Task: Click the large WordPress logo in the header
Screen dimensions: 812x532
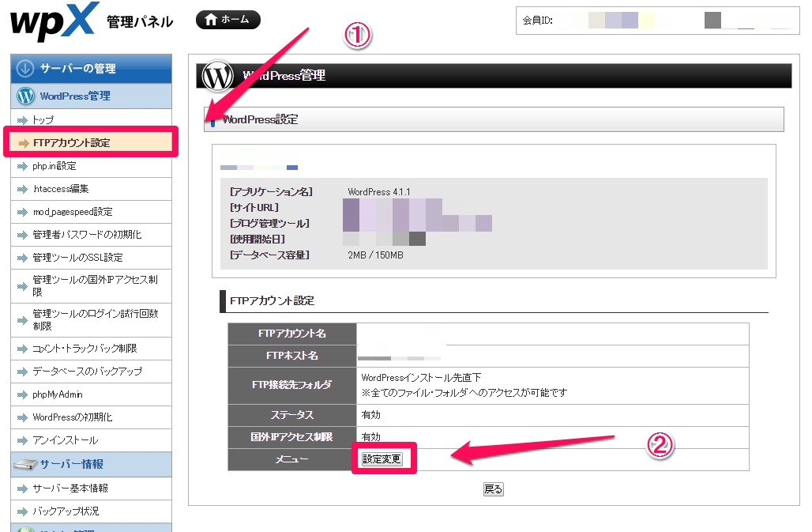Action: click(x=217, y=76)
